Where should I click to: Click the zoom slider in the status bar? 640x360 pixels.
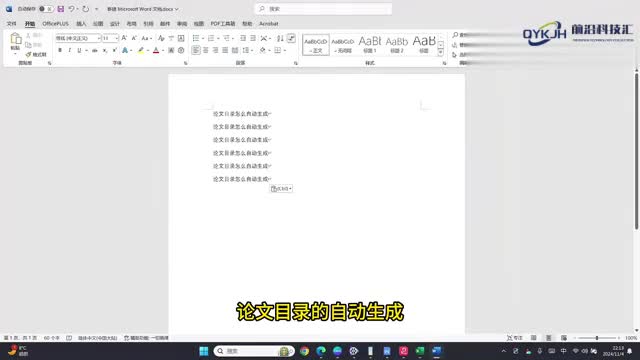coord(597,338)
